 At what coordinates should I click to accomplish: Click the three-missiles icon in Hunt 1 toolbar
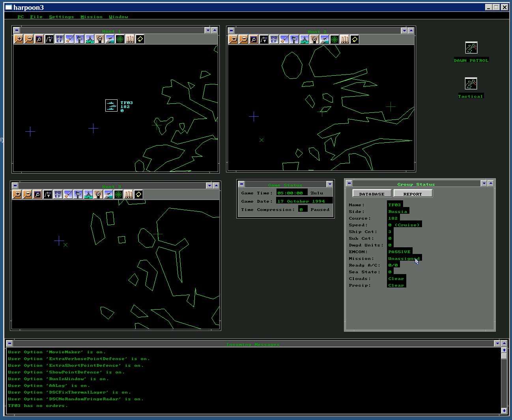click(x=130, y=39)
